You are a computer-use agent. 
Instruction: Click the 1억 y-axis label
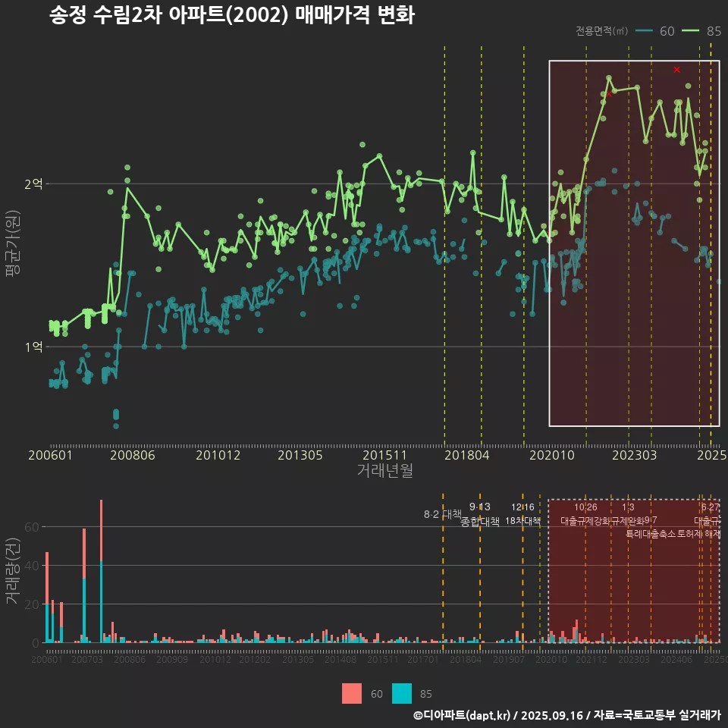(x=34, y=347)
